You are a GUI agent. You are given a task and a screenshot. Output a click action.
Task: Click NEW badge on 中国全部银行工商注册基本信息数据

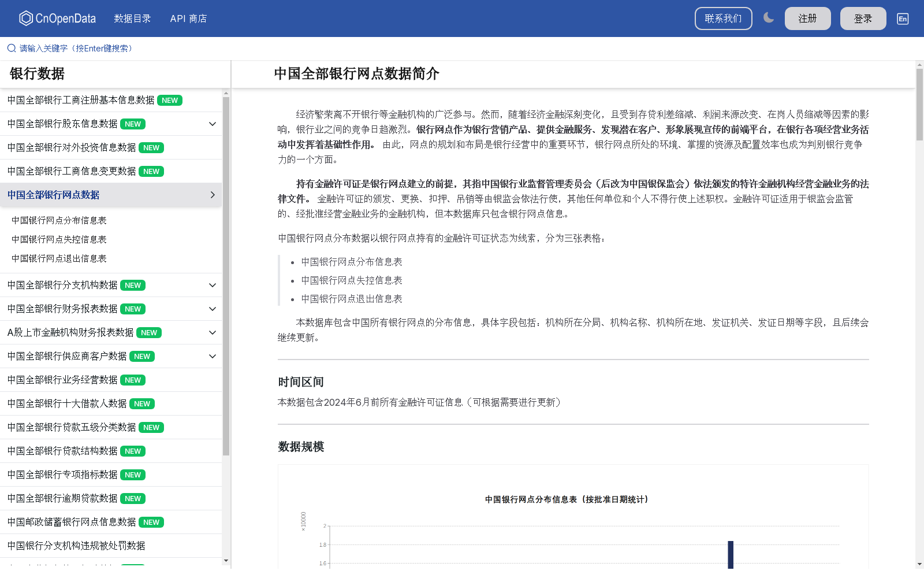[x=170, y=100]
